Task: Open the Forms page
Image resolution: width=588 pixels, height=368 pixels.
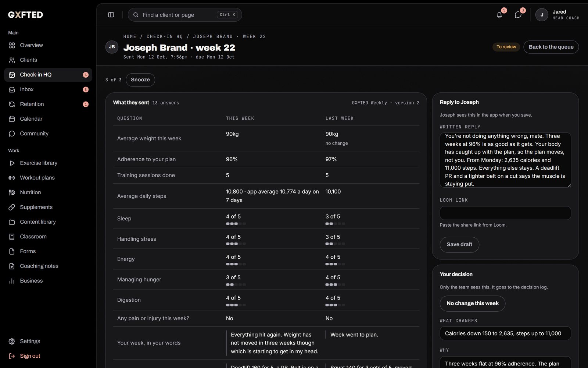Action: point(48,251)
